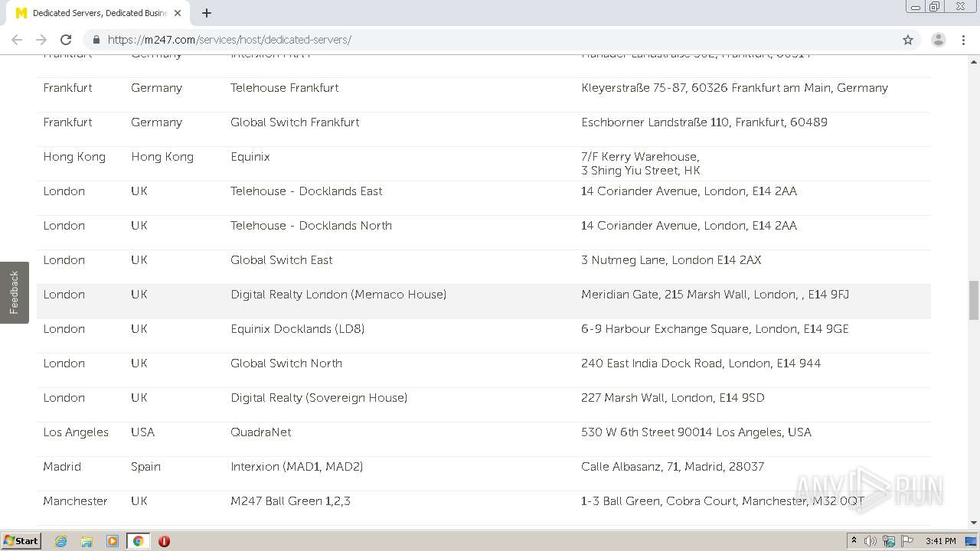980x551 pixels.
Task: Select Global Switch North cell
Action: (286, 364)
